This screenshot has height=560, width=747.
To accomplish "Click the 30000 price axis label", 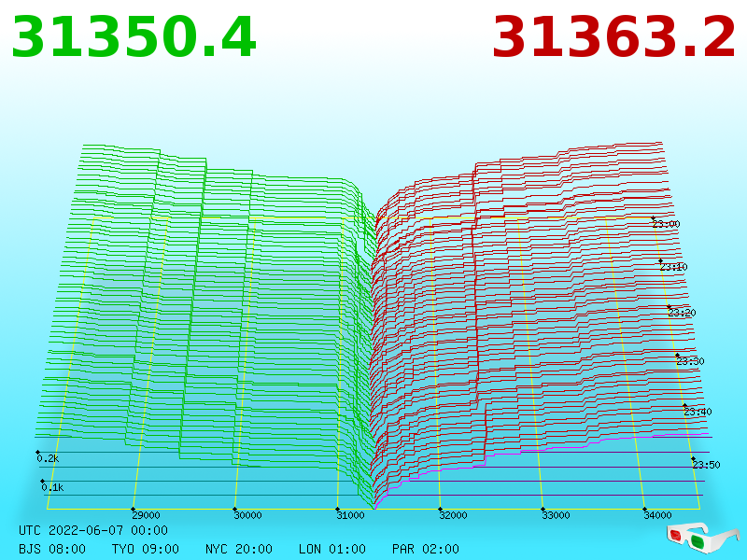I will 247,515.
